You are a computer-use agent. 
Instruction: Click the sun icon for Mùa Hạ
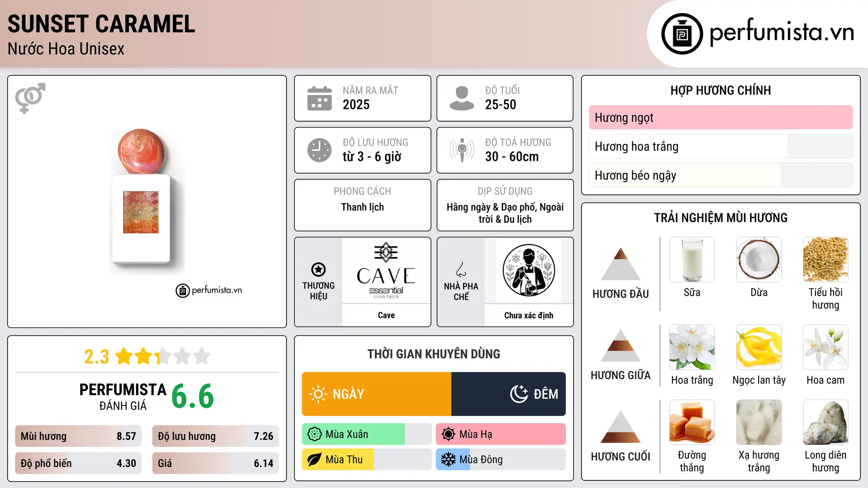point(448,434)
